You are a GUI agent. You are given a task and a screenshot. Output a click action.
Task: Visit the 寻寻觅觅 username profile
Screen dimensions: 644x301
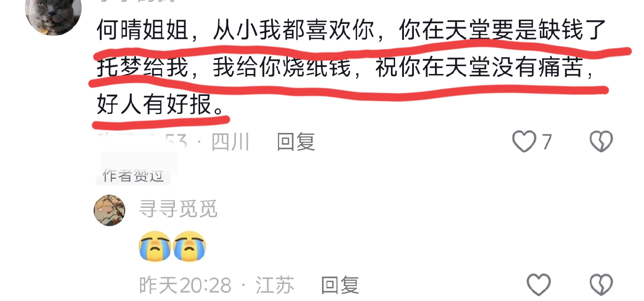[x=179, y=209]
